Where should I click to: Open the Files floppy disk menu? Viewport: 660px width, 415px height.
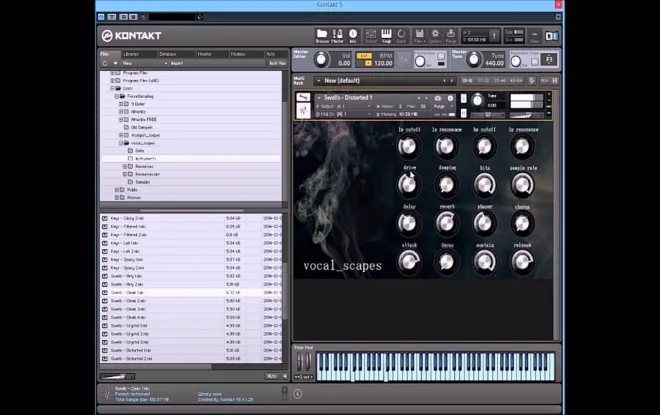(x=419, y=36)
